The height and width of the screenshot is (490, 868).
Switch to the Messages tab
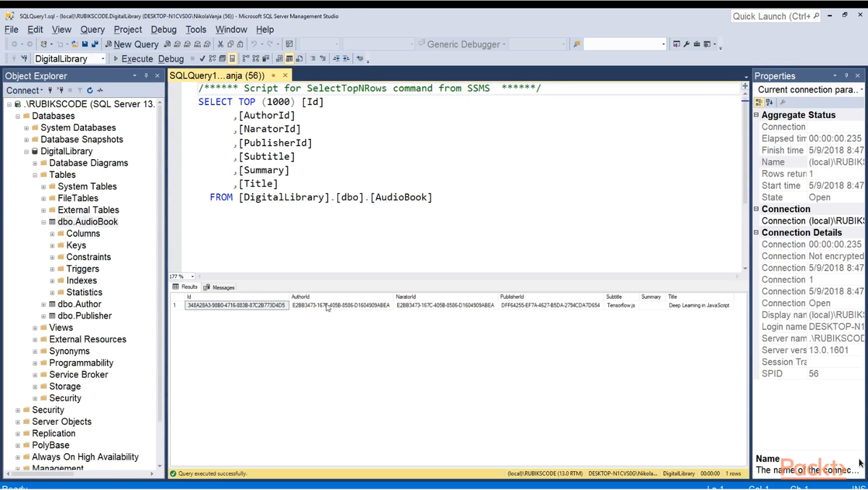[219, 287]
